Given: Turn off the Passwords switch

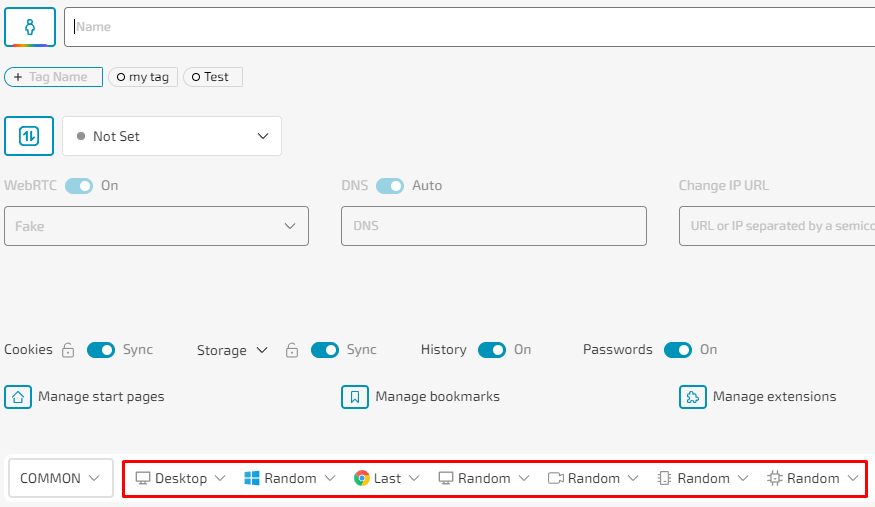Looking at the screenshot, I should point(678,350).
